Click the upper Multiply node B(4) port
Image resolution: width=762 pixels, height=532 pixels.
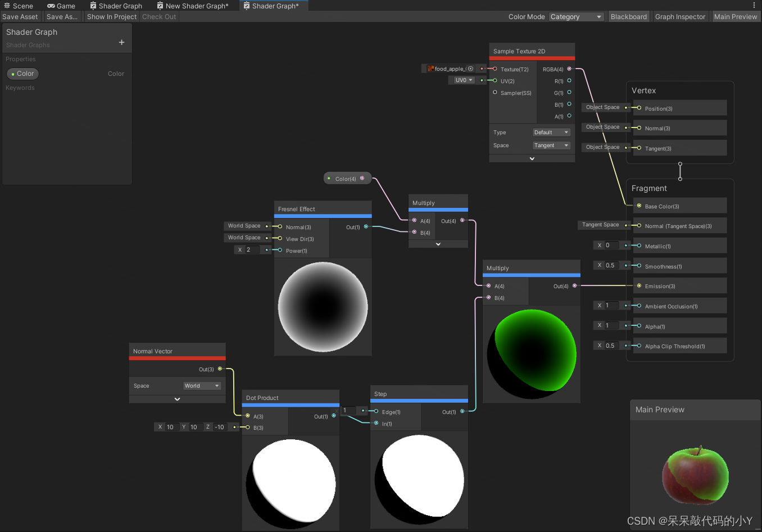pyautogui.click(x=415, y=232)
